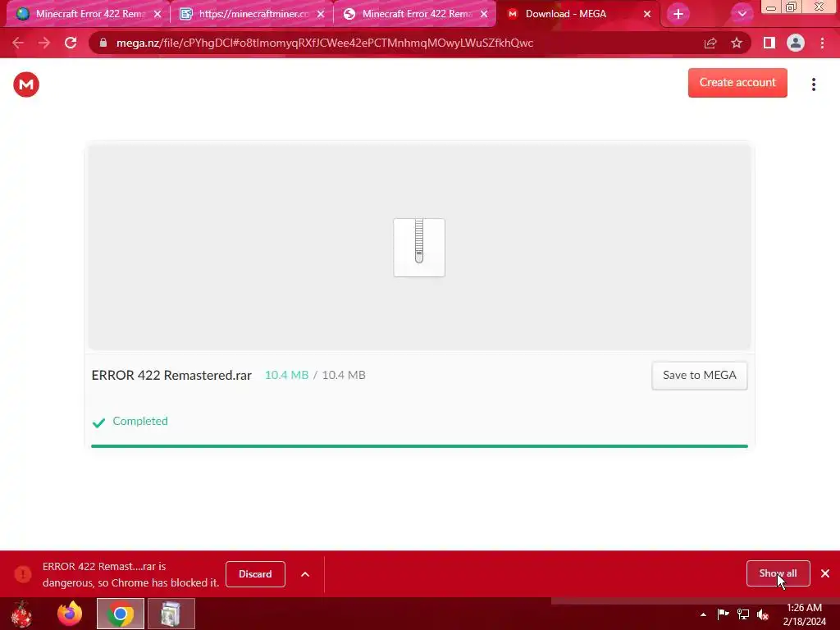Image resolution: width=840 pixels, height=630 pixels.
Task: Bookmark this page with the star icon
Action: tap(737, 43)
